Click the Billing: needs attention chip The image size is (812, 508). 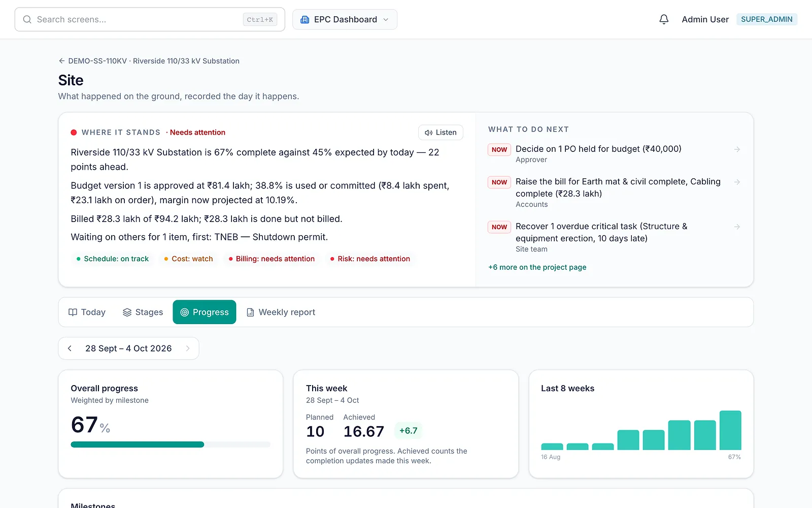272,259
